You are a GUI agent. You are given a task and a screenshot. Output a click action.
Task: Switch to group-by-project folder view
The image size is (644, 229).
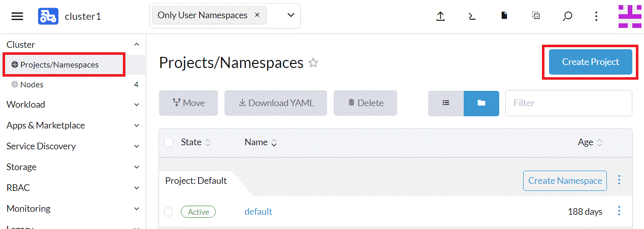tap(481, 103)
